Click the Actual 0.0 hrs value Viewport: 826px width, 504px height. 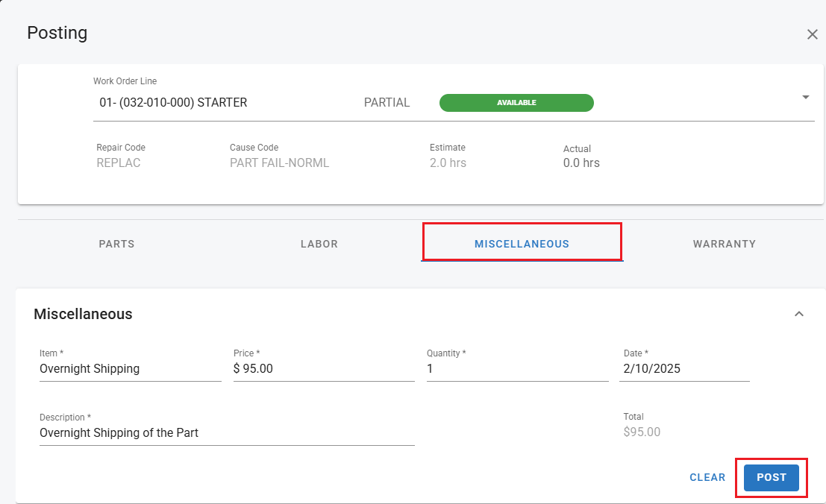(x=581, y=163)
